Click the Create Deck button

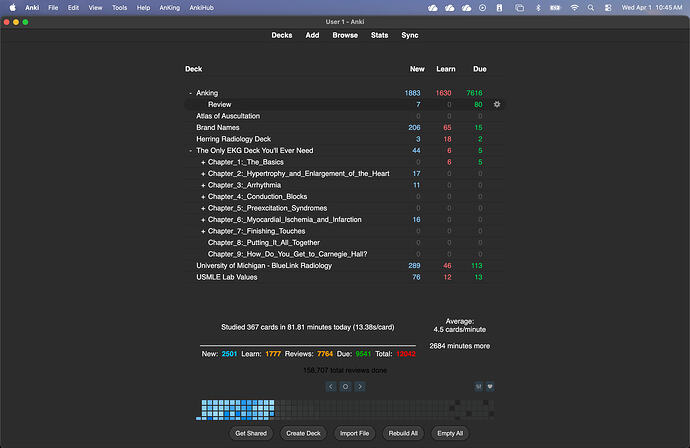303,433
